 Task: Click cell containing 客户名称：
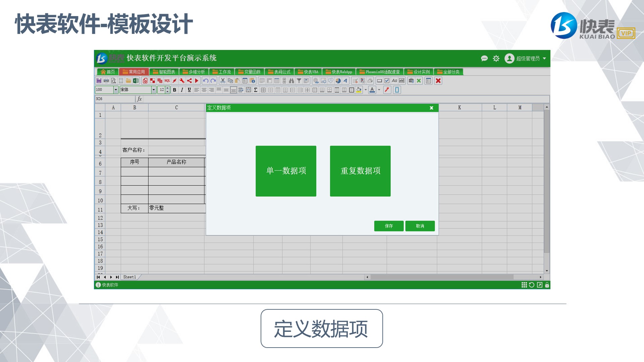pos(135,150)
